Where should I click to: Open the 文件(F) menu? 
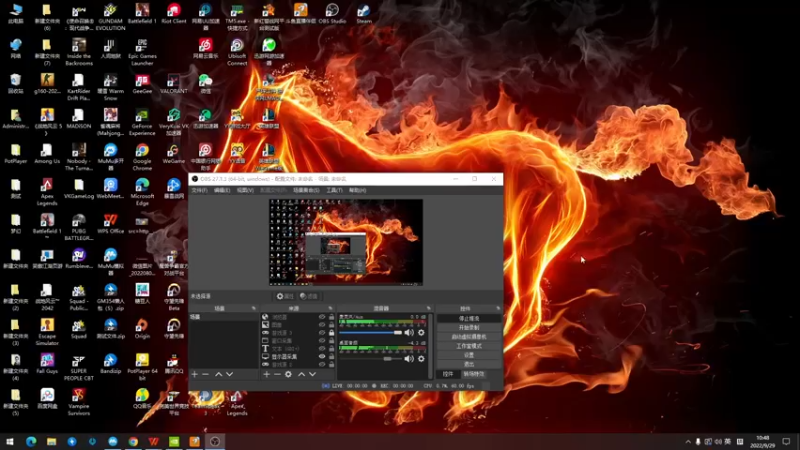click(x=198, y=190)
